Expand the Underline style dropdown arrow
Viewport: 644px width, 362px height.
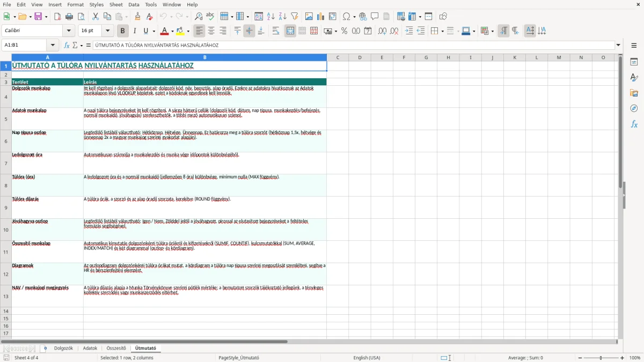click(x=153, y=31)
